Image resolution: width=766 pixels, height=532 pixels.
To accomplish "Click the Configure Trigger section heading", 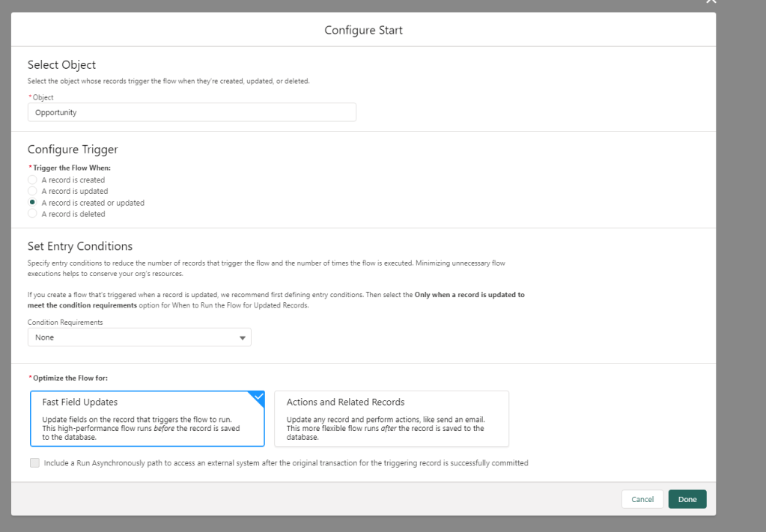I will coord(73,150).
